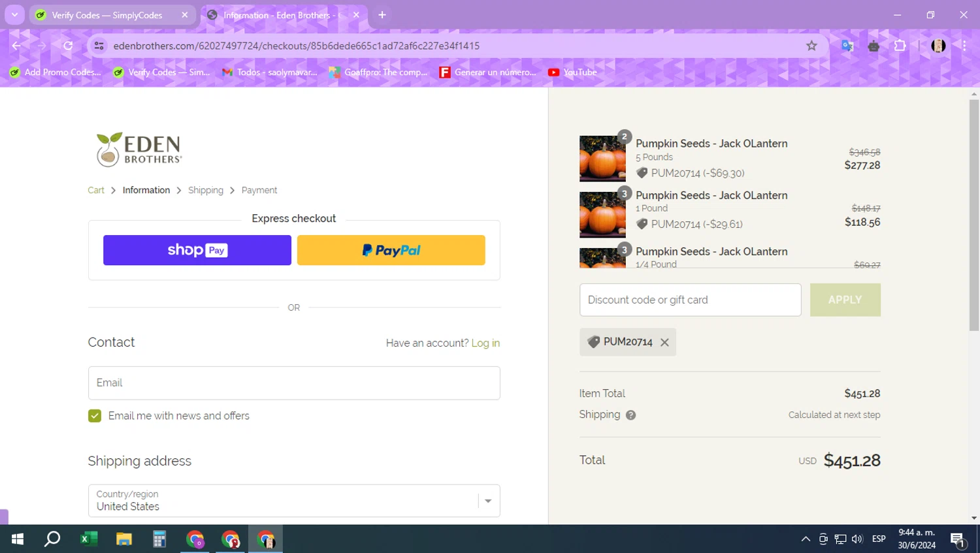Click the 'Calculated at next step' text
The width and height of the screenshot is (980, 553).
click(834, 415)
